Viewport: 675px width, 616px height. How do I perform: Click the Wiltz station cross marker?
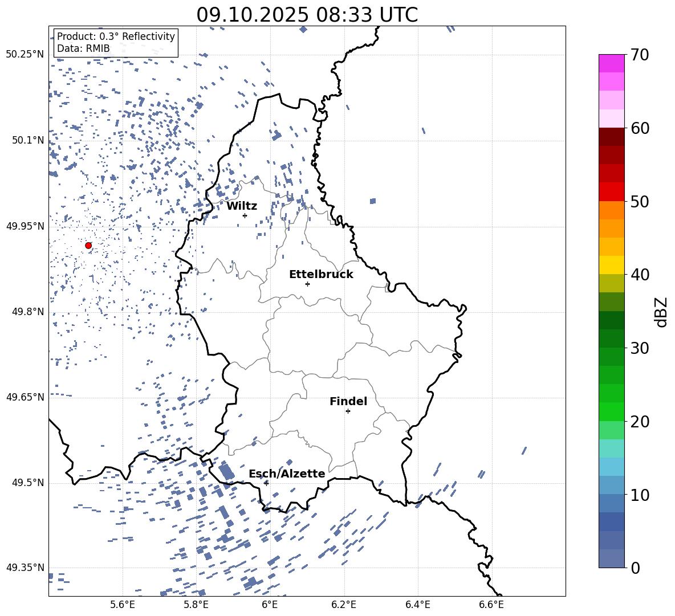click(x=245, y=215)
